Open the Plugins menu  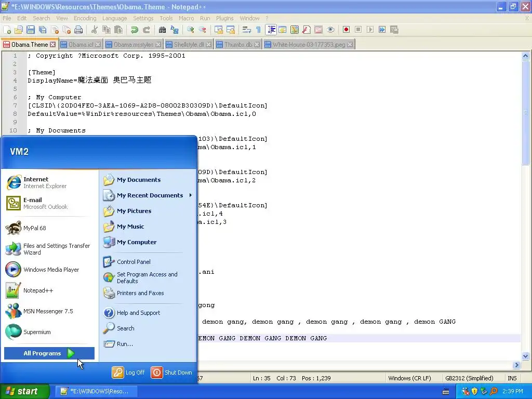coord(224,18)
